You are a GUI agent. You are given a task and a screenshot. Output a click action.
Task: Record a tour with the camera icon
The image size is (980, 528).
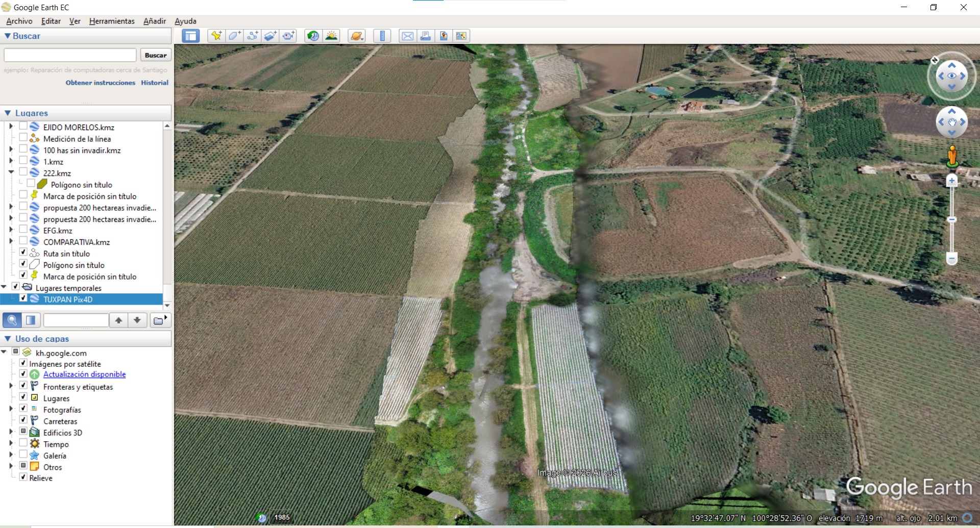pos(288,36)
